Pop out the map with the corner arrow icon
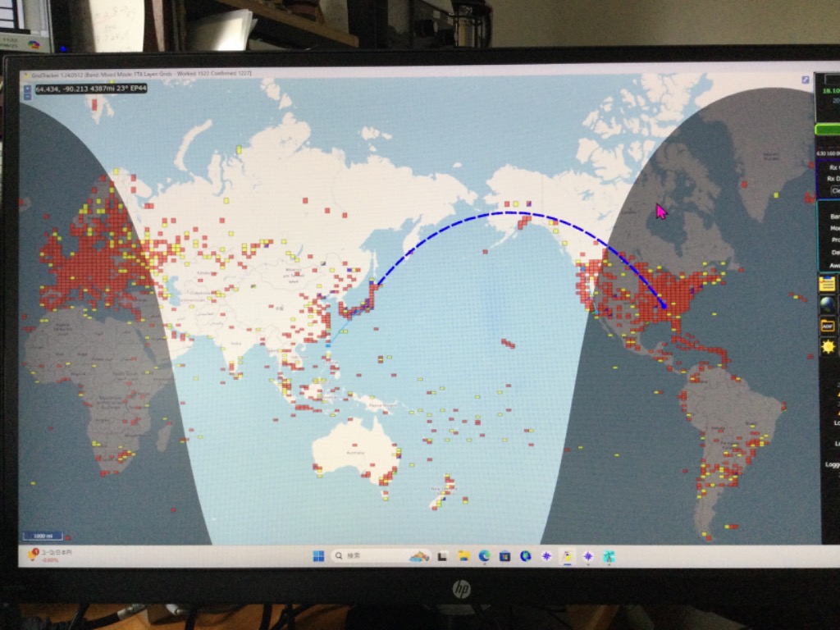 tap(806, 80)
